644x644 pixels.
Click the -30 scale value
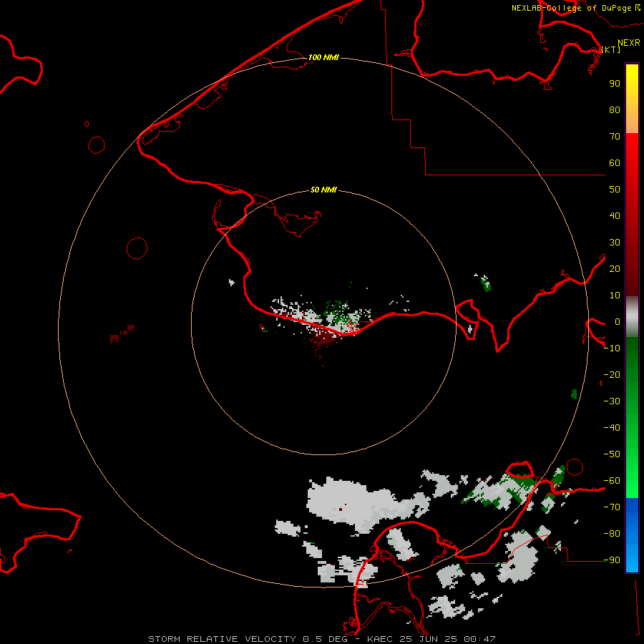pos(612,401)
